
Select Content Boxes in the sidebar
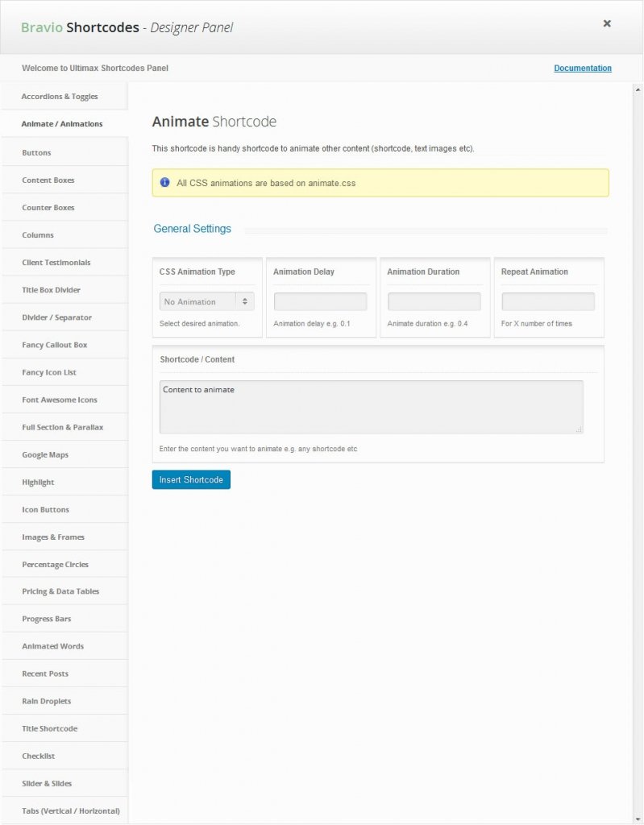tap(48, 180)
